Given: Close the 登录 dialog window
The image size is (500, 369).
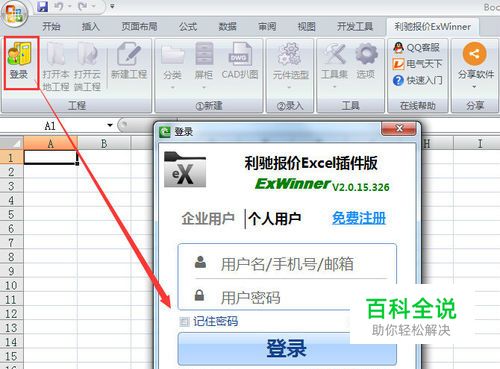Looking at the screenshot, I should coord(399,128).
